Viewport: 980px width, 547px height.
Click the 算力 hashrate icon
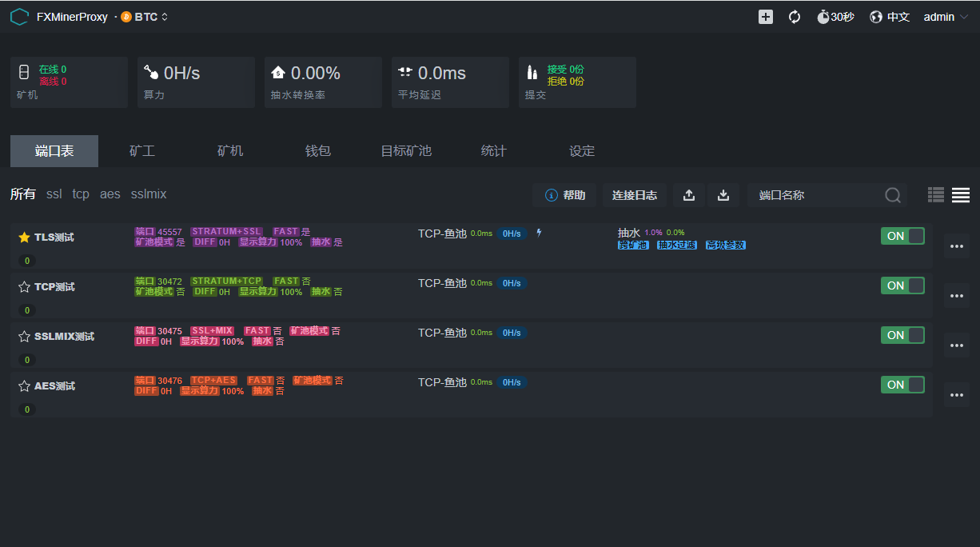coord(151,73)
